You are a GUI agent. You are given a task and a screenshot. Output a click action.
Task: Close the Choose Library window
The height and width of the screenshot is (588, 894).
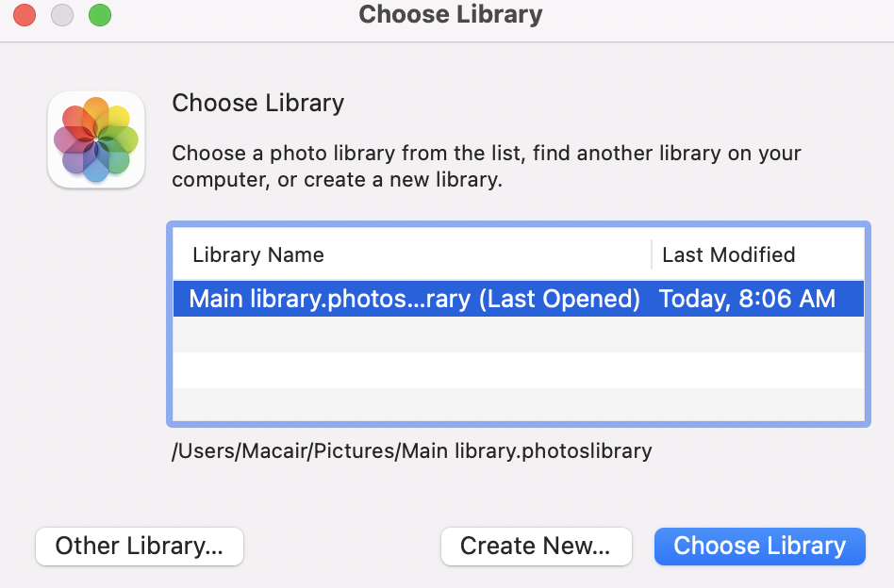(25, 15)
